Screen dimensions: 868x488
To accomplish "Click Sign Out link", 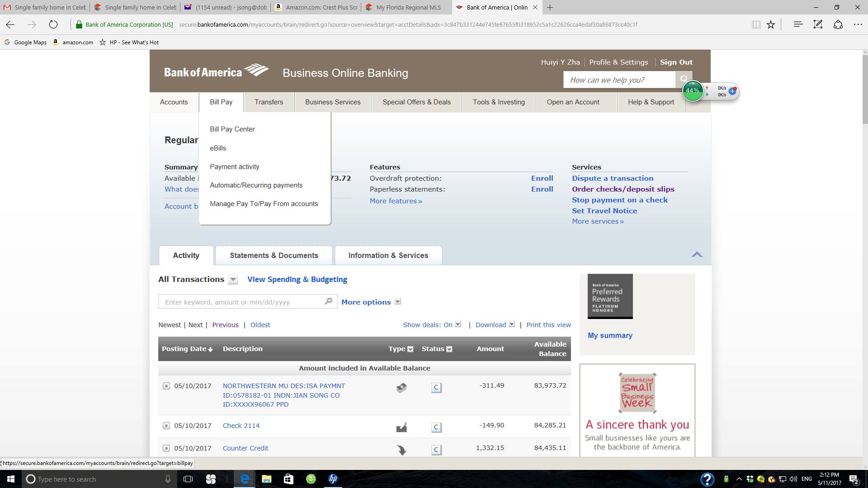I will pyautogui.click(x=676, y=62).
